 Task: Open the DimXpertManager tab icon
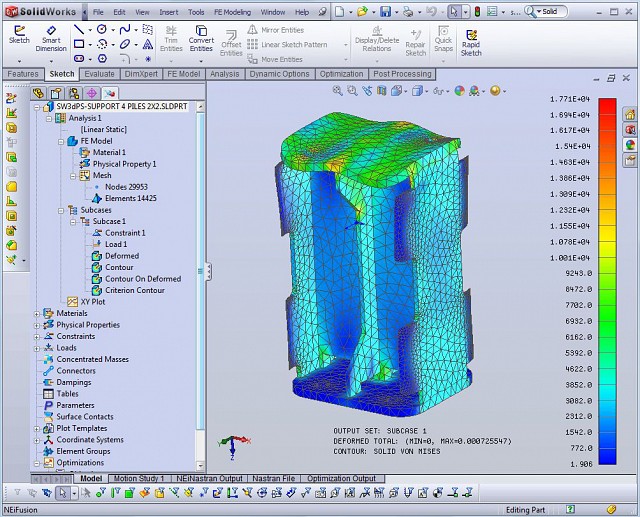pyautogui.click(x=92, y=93)
